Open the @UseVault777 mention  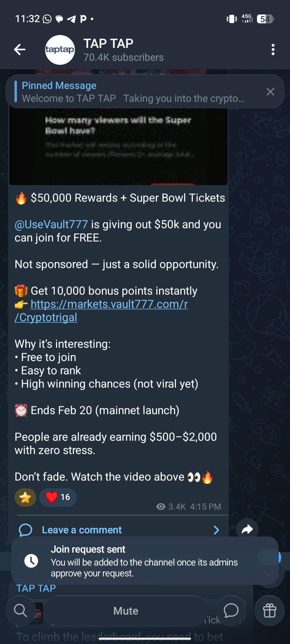(x=51, y=225)
